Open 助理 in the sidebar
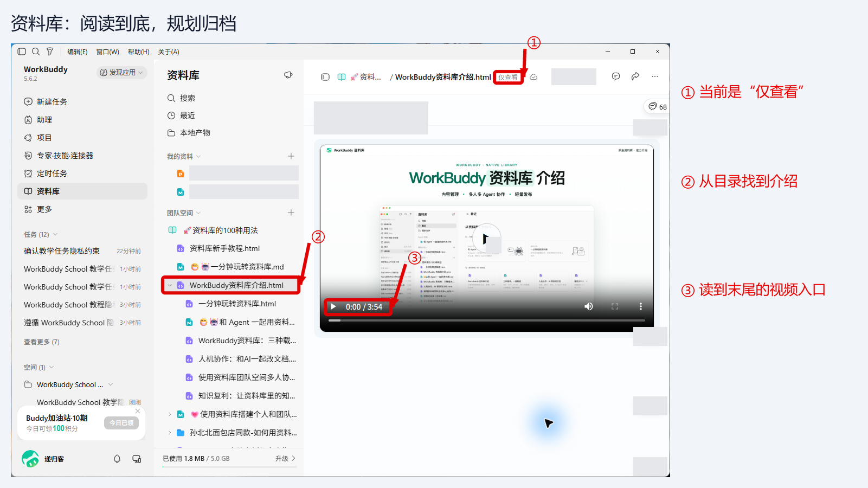The width and height of the screenshot is (868, 488). 82,119
